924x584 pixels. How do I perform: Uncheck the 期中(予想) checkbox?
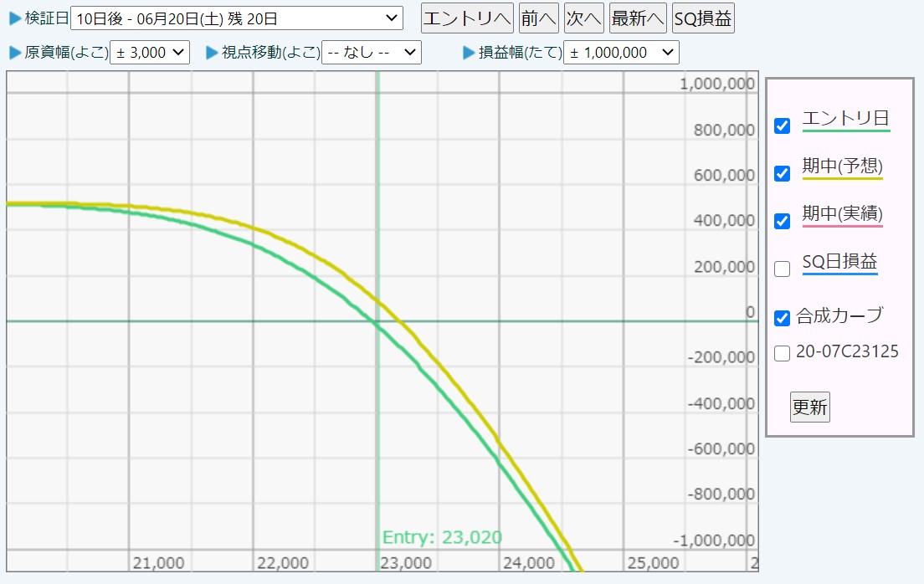pos(782,174)
